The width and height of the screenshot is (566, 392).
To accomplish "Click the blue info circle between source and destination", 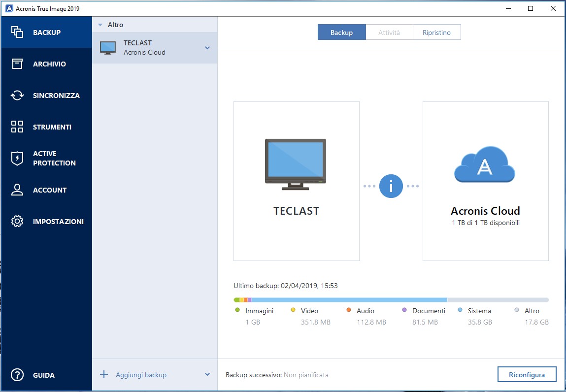I will point(391,186).
